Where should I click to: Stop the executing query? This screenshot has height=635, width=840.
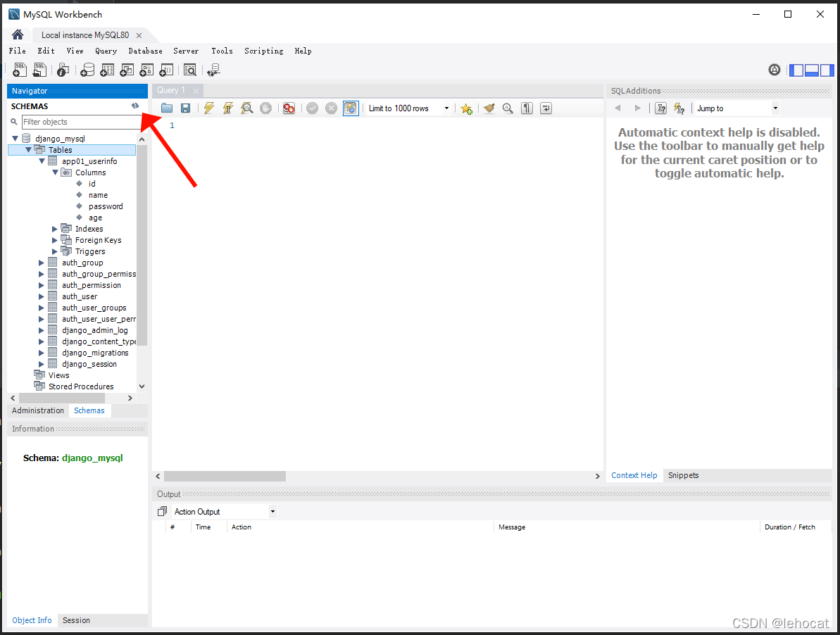pos(265,108)
